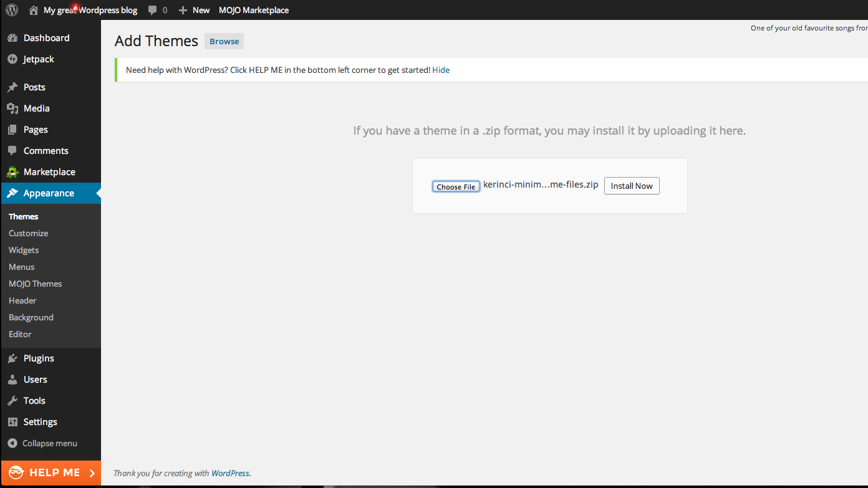
Task: Click the Users person icon
Action: click(12, 380)
